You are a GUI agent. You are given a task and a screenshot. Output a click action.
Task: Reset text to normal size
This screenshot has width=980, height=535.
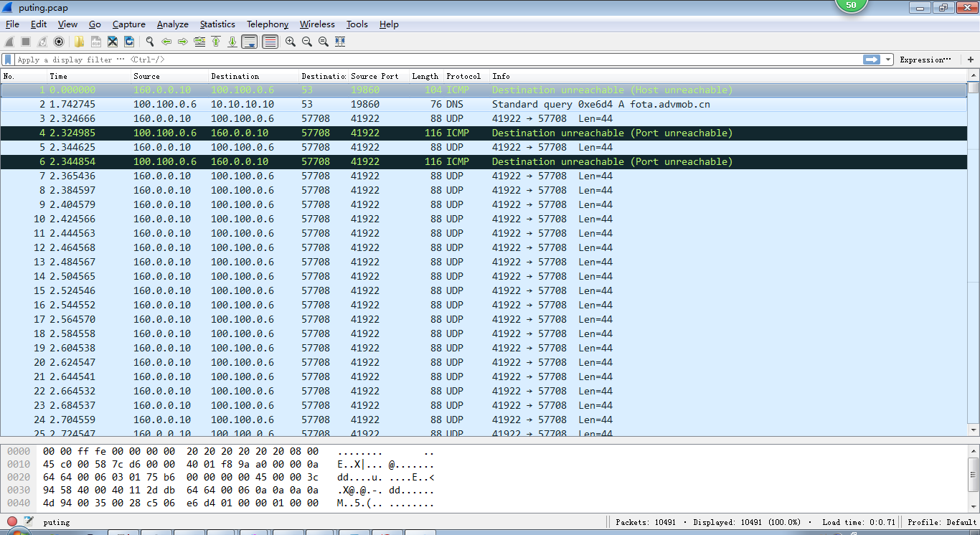tap(323, 42)
